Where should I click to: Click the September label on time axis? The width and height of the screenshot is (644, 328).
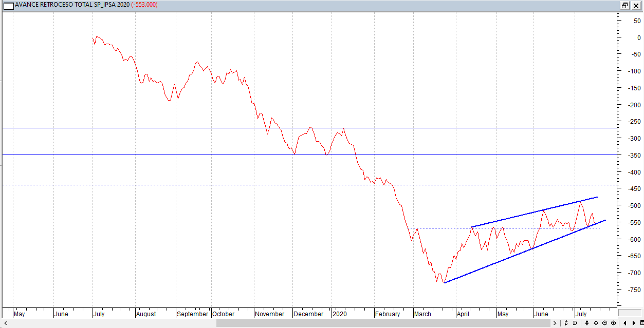pos(193,314)
